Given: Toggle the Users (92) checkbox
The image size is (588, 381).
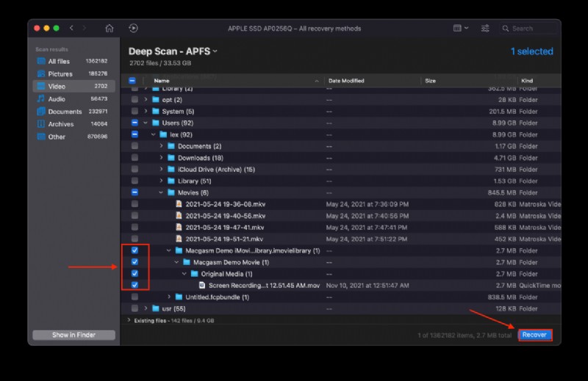Looking at the screenshot, I should point(135,123).
